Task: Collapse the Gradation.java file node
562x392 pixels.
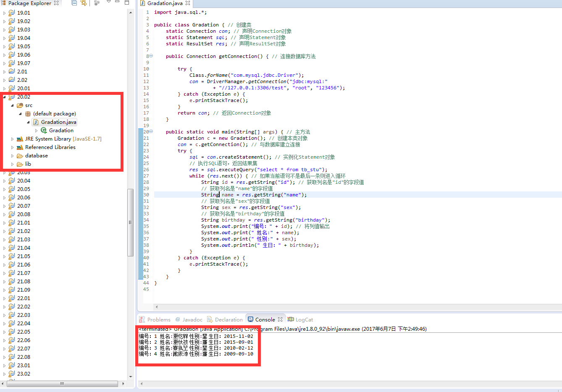Action: point(28,122)
